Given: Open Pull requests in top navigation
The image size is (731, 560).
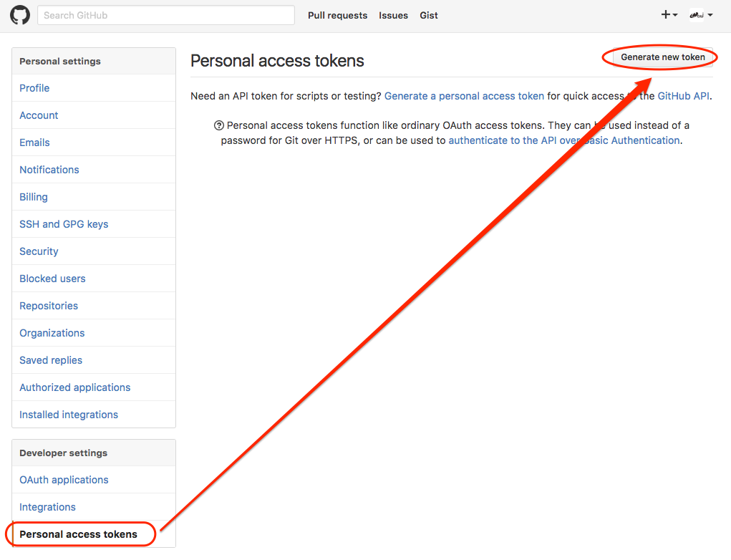Looking at the screenshot, I should pos(337,15).
